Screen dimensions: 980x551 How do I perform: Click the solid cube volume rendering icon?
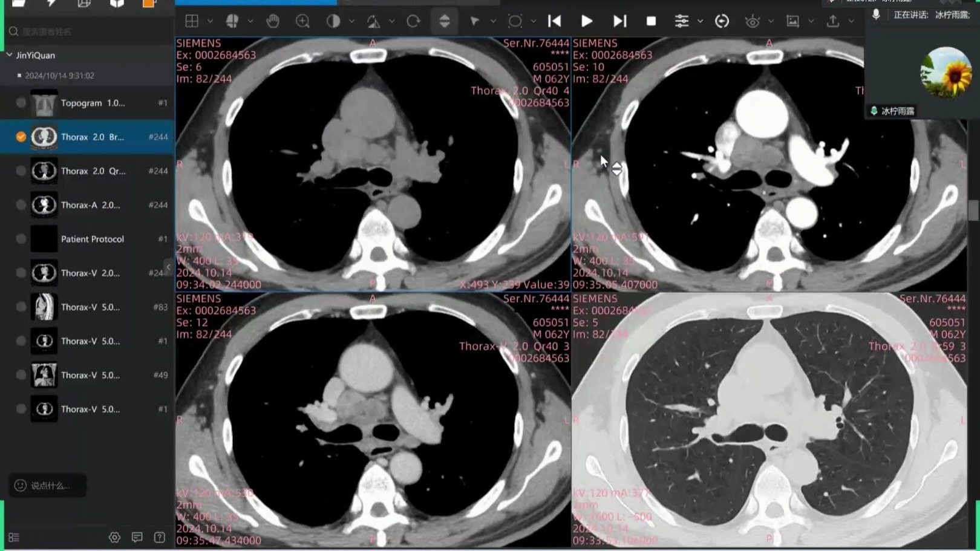(x=117, y=3)
